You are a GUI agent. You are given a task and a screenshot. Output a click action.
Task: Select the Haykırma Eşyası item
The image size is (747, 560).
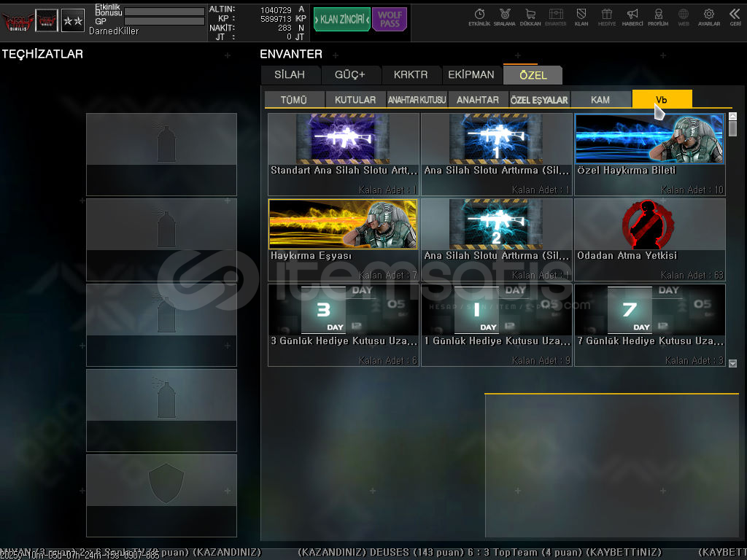coord(343,239)
